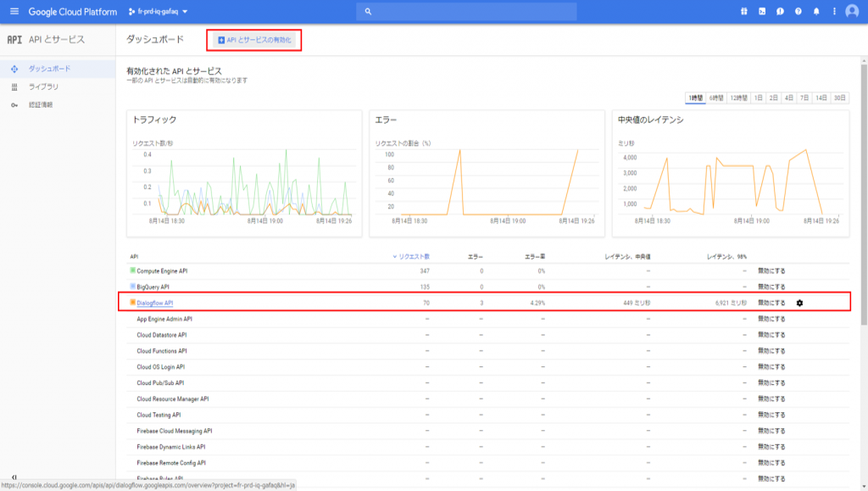Click 無効にする for BigQuery API
Image resolution: width=868 pixels, height=491 pixels.
(771, 287)
